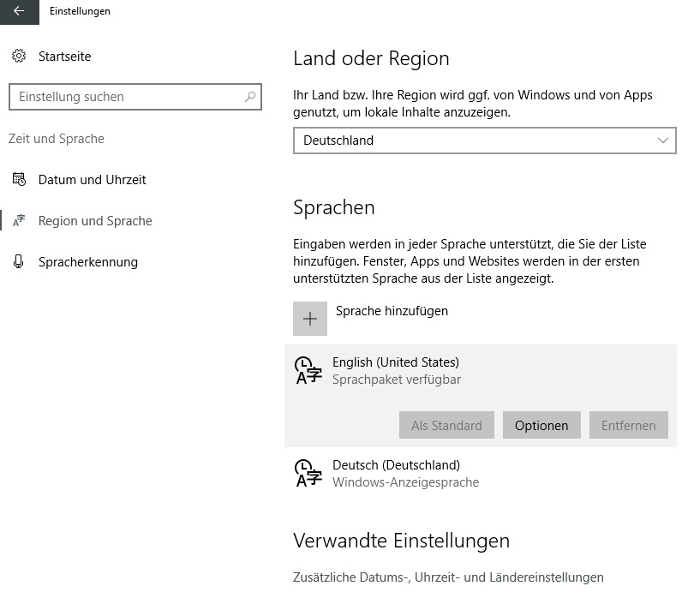Viewport: 688px width, 616px height.
Task: Open Startseite in the sidebar
Action: click(64, 57)
